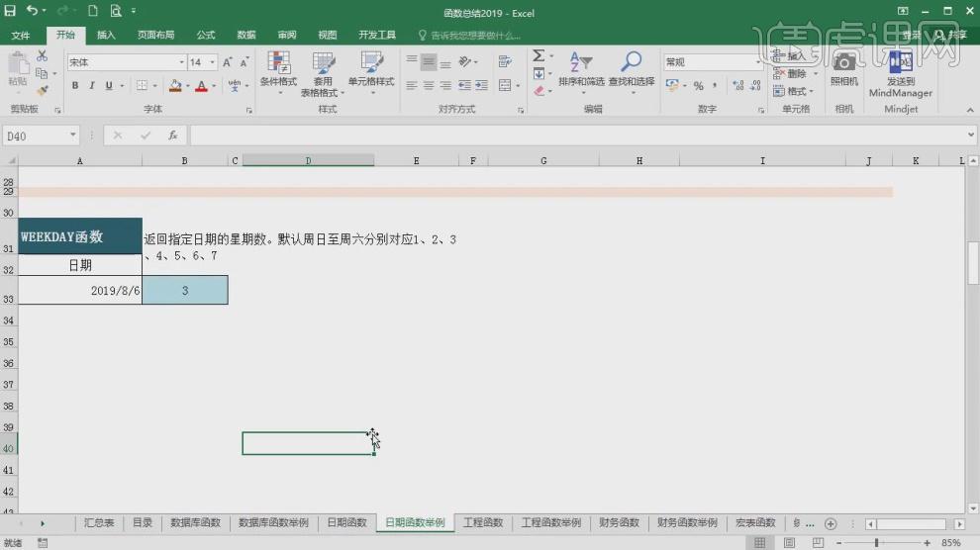Send to MindManager

click(x=901, y=73)
